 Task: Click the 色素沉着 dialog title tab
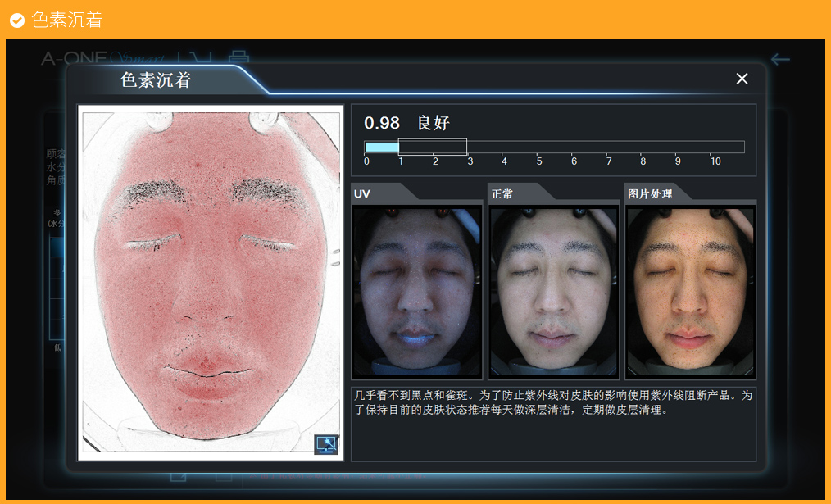156,80
